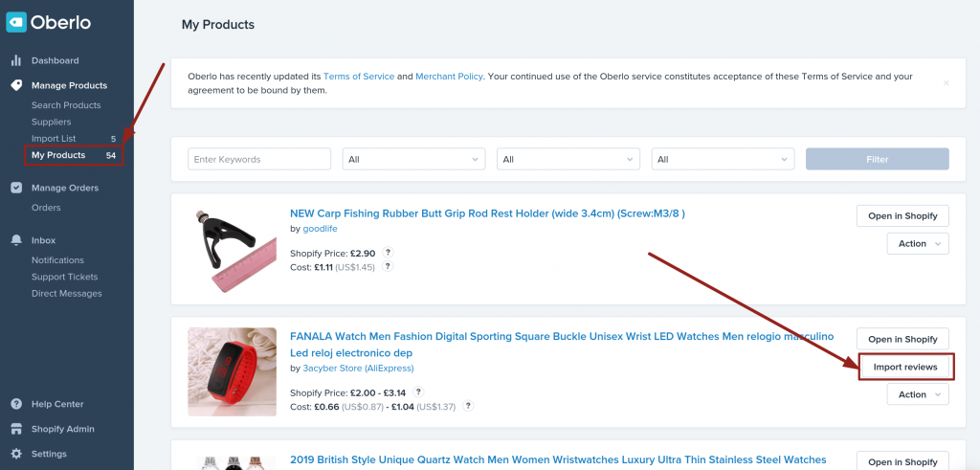Click the Import List count 5

pyautogui.click(x=113, y=139)
